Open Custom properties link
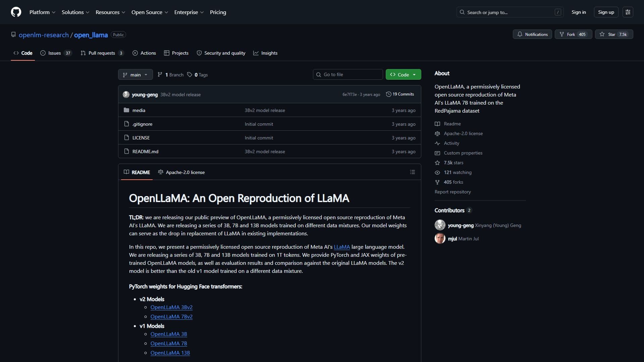This screenshot has width=644, height=362. point(459,153)
